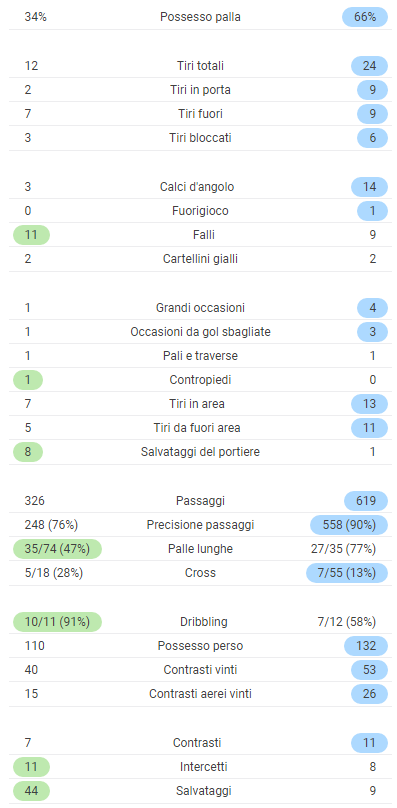This screenshot has width=397, height=808.
Task: Select the Salvataggi del portiere value 8
Action: 28,452
